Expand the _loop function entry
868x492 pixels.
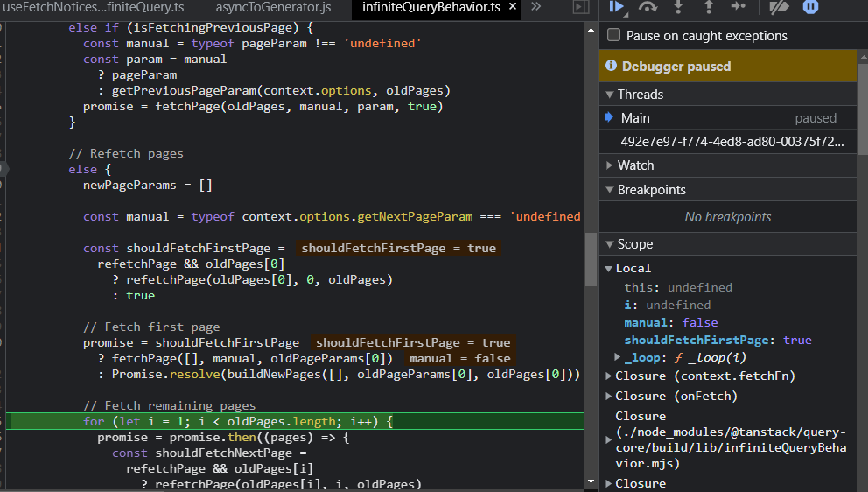click(x=617, y=357)
